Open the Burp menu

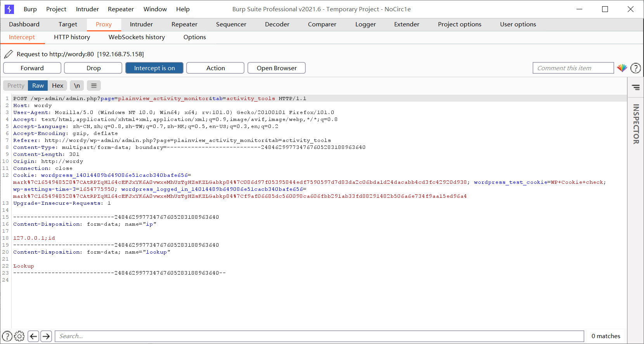pos(30,9)
